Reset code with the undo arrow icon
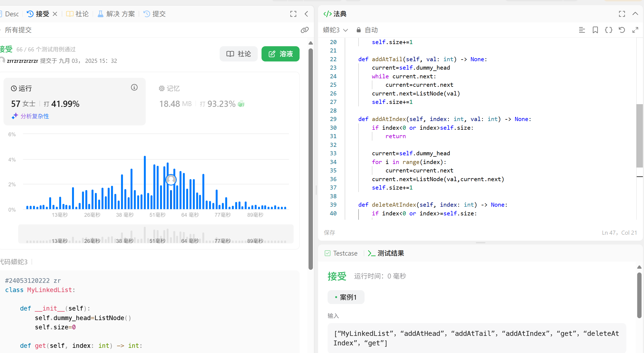The image size is (644, 353). coord(622,30)
